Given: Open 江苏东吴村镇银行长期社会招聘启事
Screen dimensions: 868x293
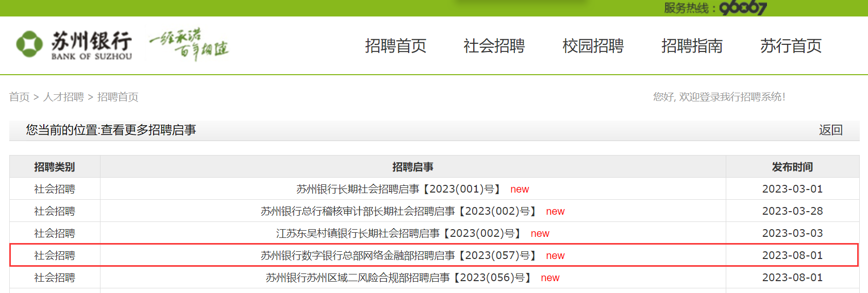Looking at the screenshot, I should (x=399, y=233).
